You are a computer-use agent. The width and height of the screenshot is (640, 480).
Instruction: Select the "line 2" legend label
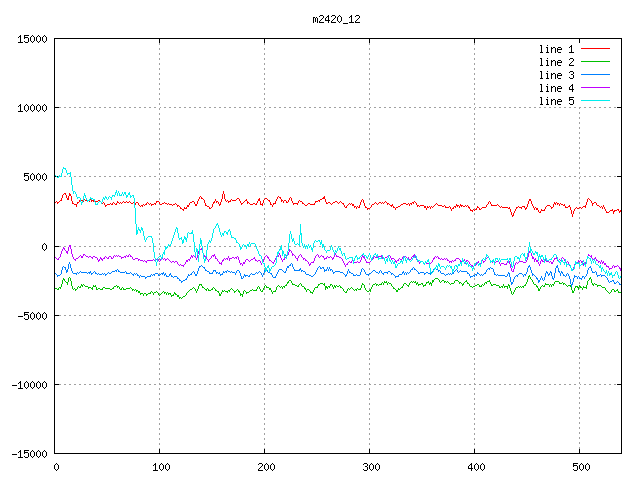tap(557, 62)
